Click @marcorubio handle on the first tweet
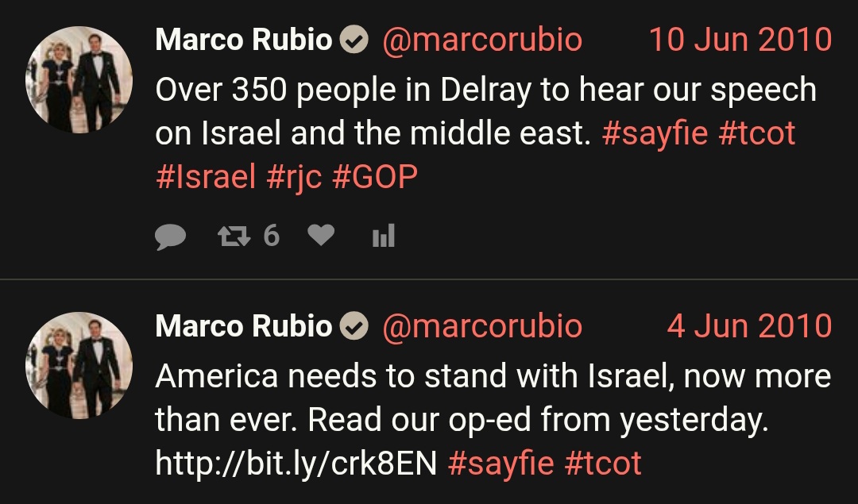858x504 pixels. pos(482,40)
